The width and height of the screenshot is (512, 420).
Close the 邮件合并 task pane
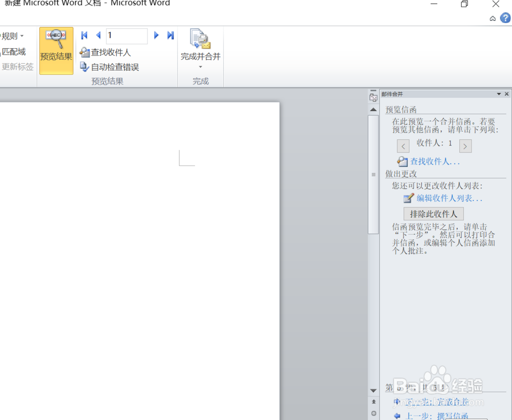pos(506,94)
